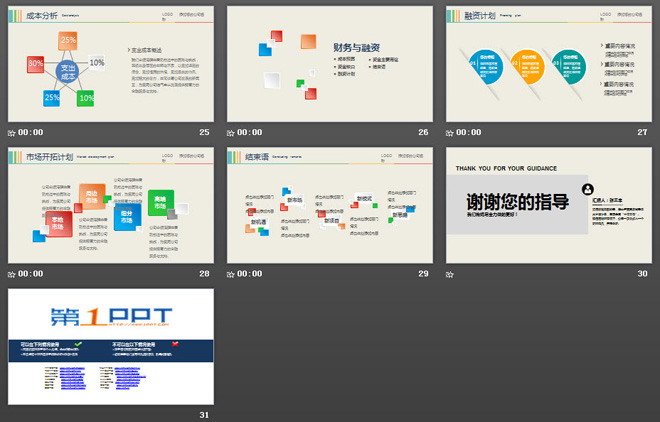Click the transition star icon under slide 25
This screenshot has width=660, height=422.
click(12, 132)
